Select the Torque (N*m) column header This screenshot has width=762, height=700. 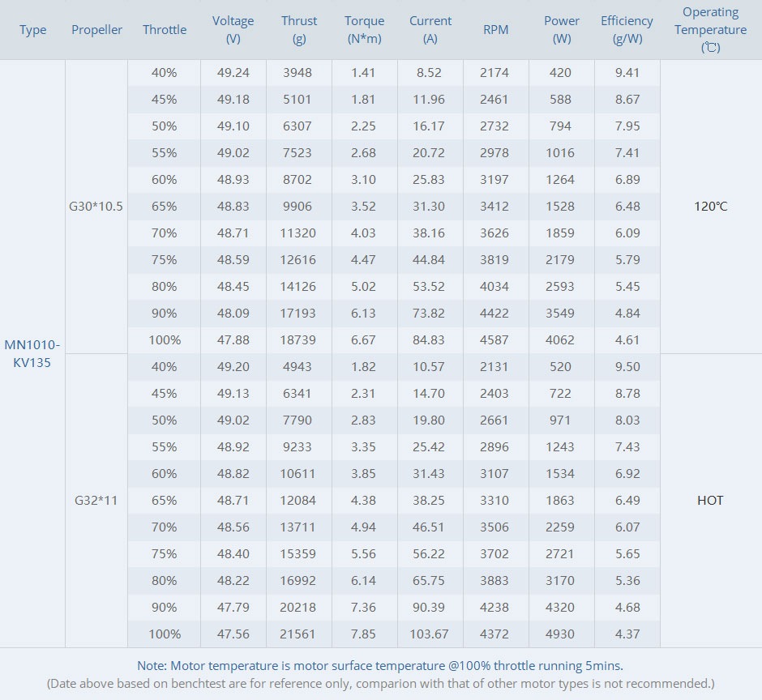point(365,30)
